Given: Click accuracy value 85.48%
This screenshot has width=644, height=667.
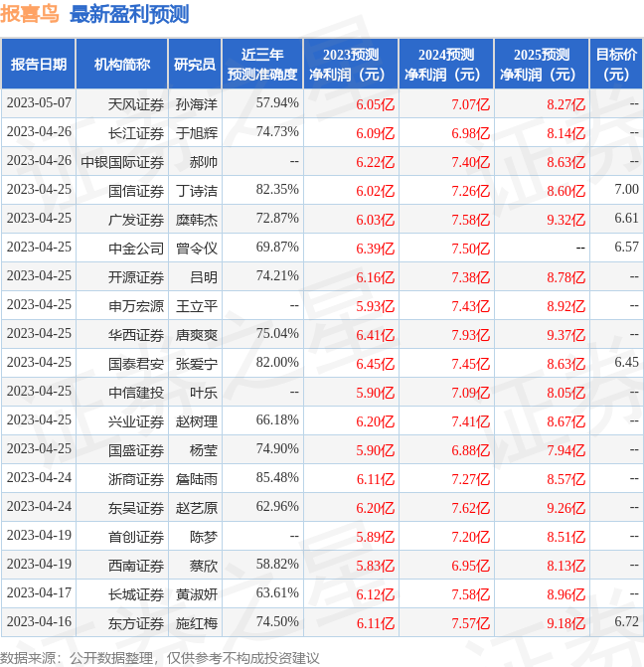Looking at the screenshot, I should 277,478.
